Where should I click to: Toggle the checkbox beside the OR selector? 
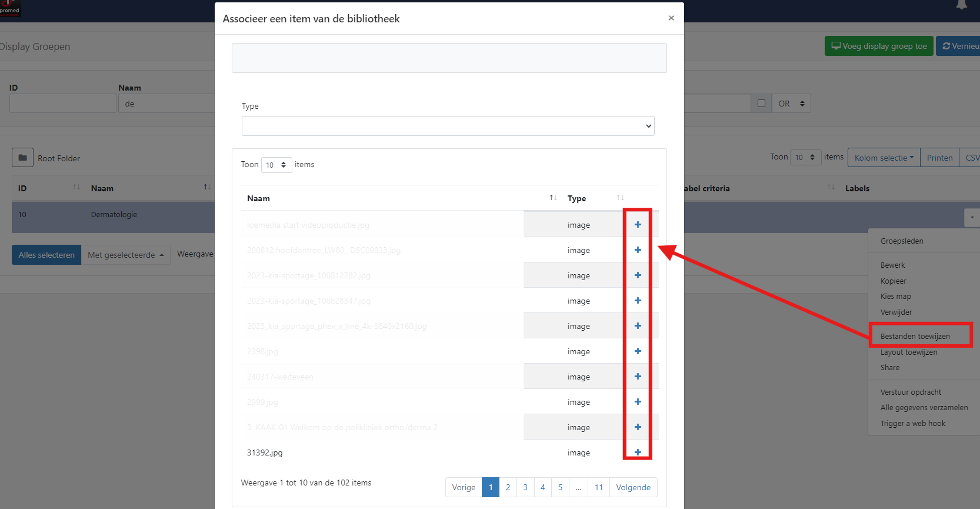click(x=761, y=104)
